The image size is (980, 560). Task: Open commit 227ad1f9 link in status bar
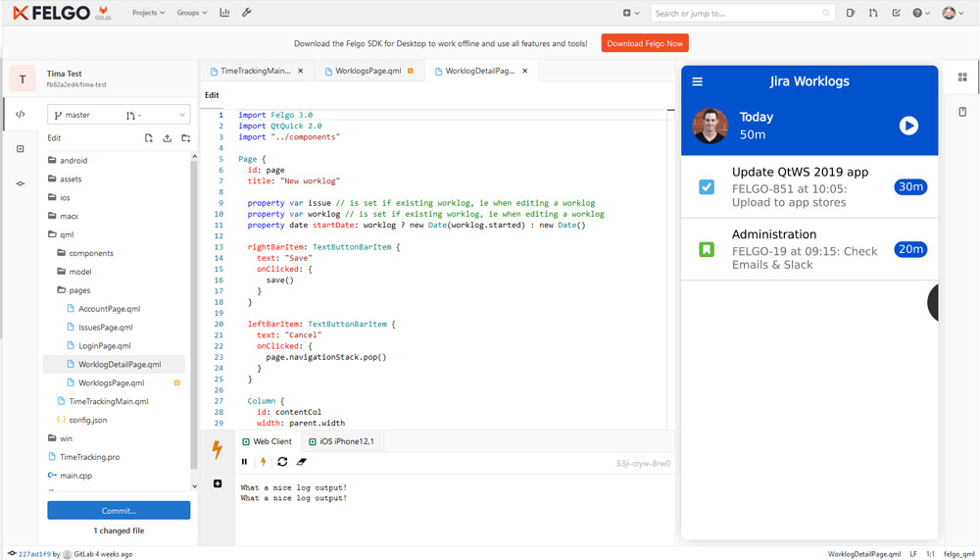pos(35,554)
